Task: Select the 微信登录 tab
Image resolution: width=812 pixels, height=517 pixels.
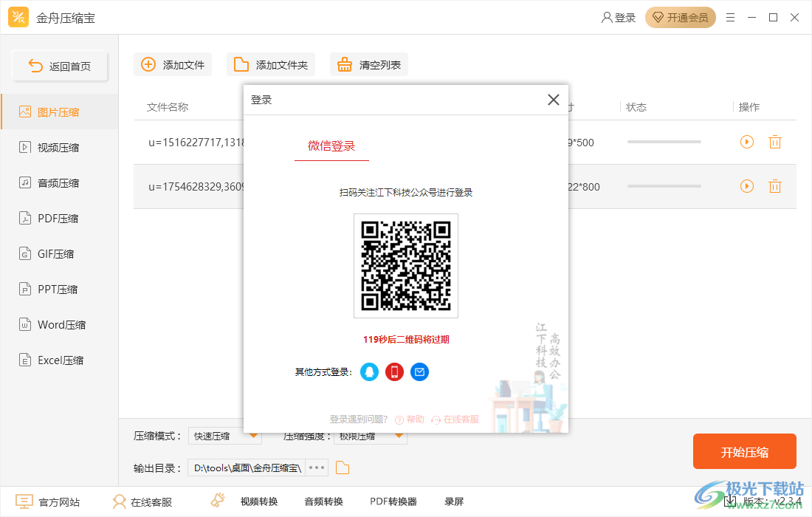Action: [331, 146]
